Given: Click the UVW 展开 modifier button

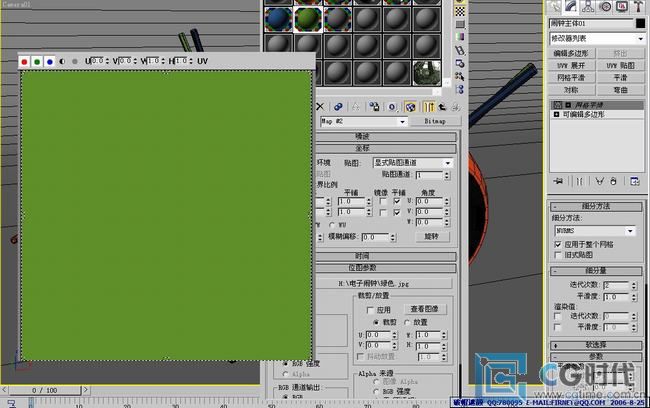Looking at the screenshot, I should [571, 66].
